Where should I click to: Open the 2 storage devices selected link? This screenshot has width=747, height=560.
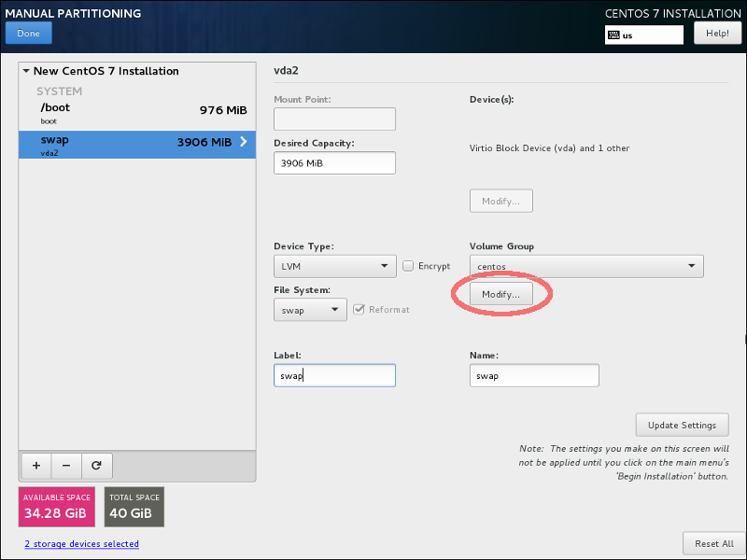[x=81, y=542]
